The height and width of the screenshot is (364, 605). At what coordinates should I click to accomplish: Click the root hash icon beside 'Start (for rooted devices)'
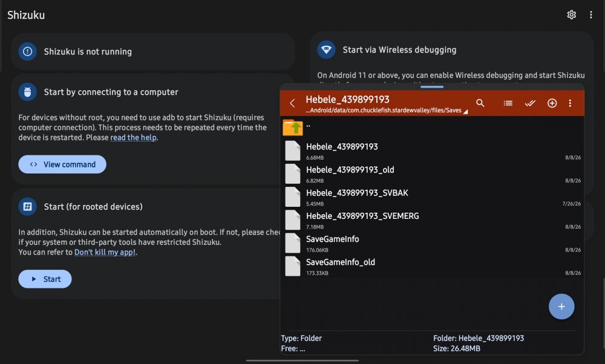(x=27, y=206)
